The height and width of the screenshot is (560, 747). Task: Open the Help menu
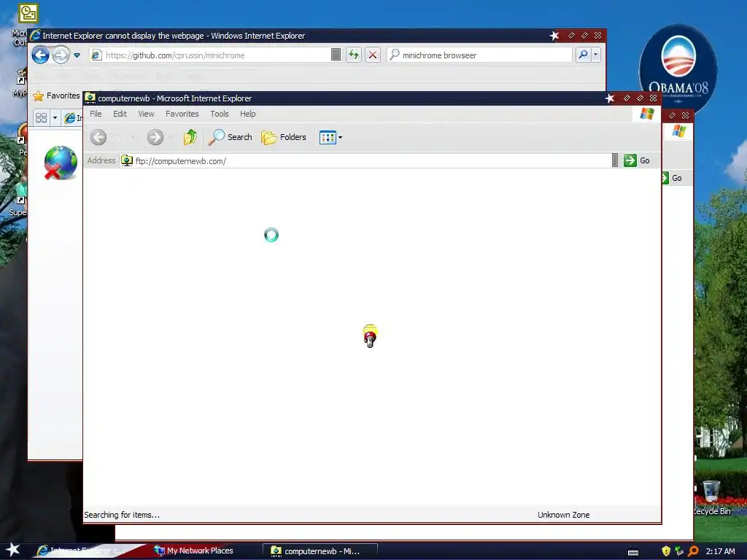pyautogui.click(x=248, y=114)
